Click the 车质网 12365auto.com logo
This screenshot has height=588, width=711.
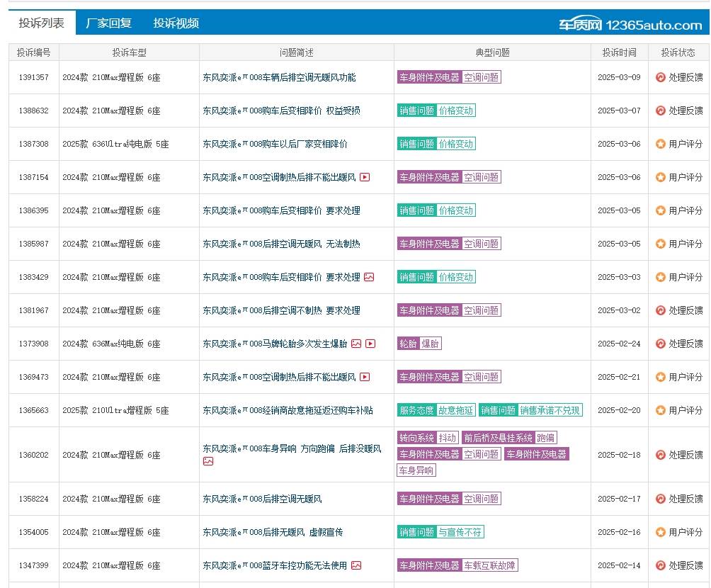pos(630,23)
